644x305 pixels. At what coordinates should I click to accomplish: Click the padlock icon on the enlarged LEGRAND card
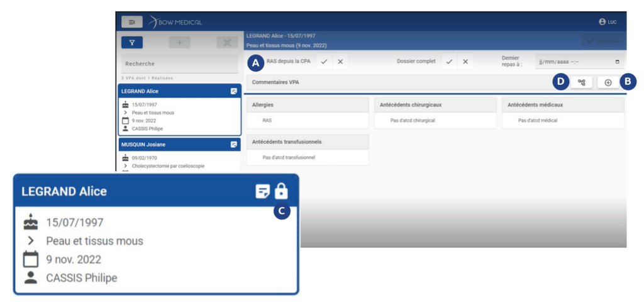281,191
